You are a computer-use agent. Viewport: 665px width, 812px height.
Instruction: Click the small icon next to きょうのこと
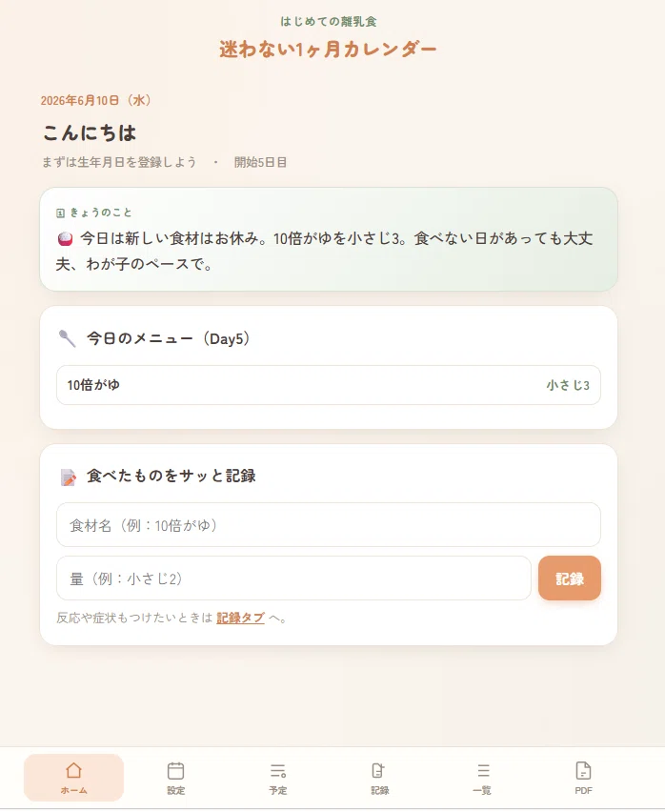click(61, 213)
